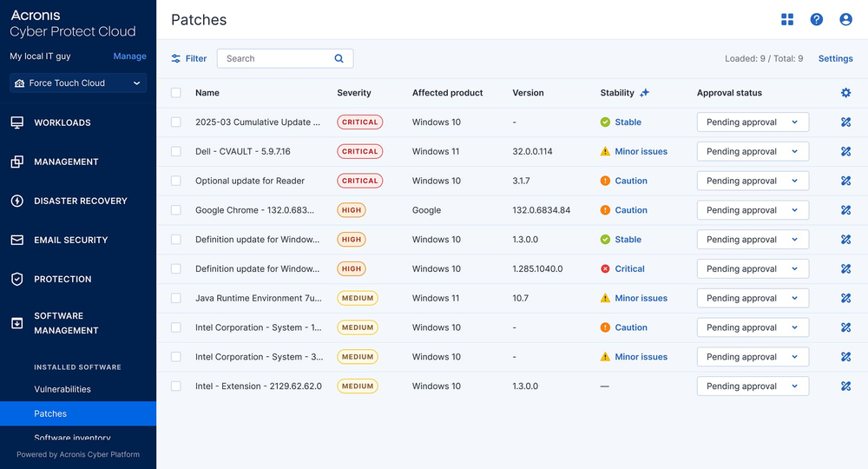
Task: Click action icon for Dell - CVAULT row
Action: (x=845, y=152)
